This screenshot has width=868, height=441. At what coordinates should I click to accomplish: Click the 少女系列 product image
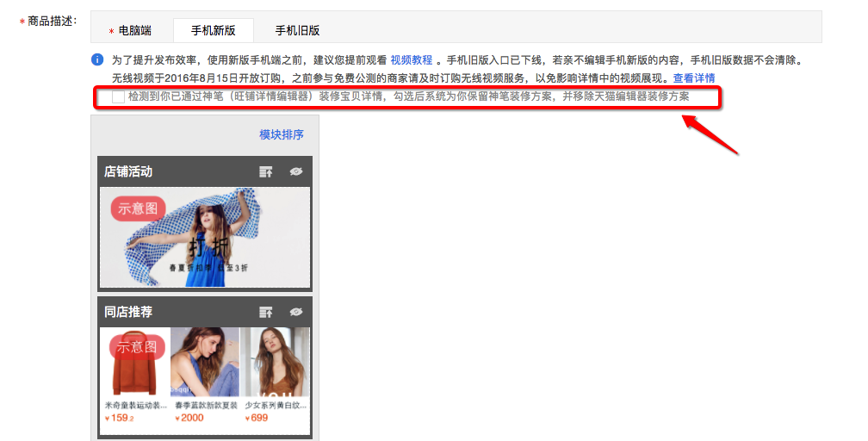[x=276, y=362]
